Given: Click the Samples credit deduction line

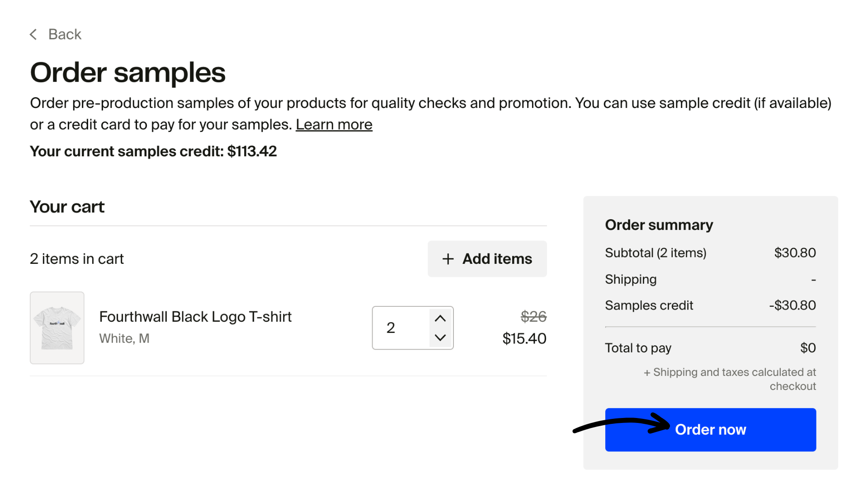Looking at the screenshot, I should coord(649,305).
